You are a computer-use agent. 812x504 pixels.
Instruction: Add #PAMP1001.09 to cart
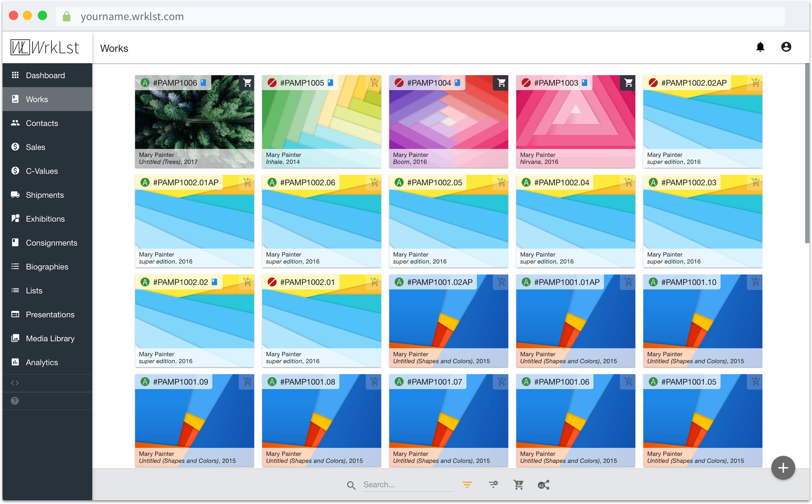[x=247, y=382]
